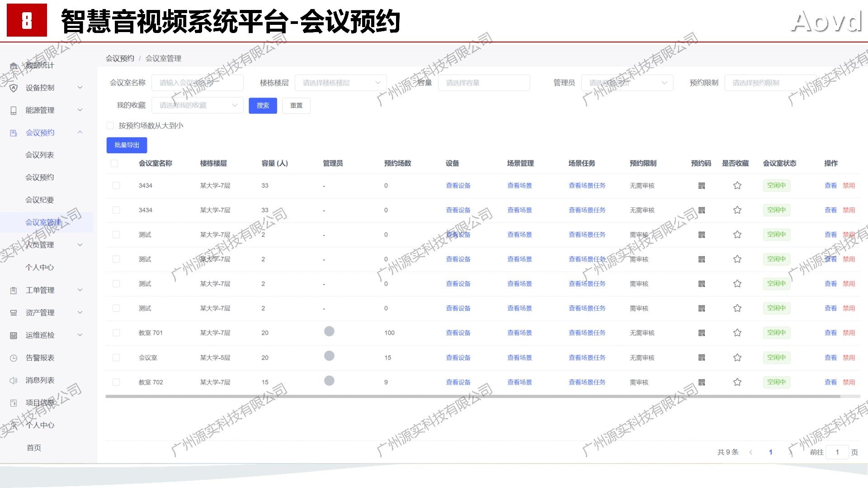Open the 我的收藏 dropdown filter
868x488 pixels.
coord(198,105)
